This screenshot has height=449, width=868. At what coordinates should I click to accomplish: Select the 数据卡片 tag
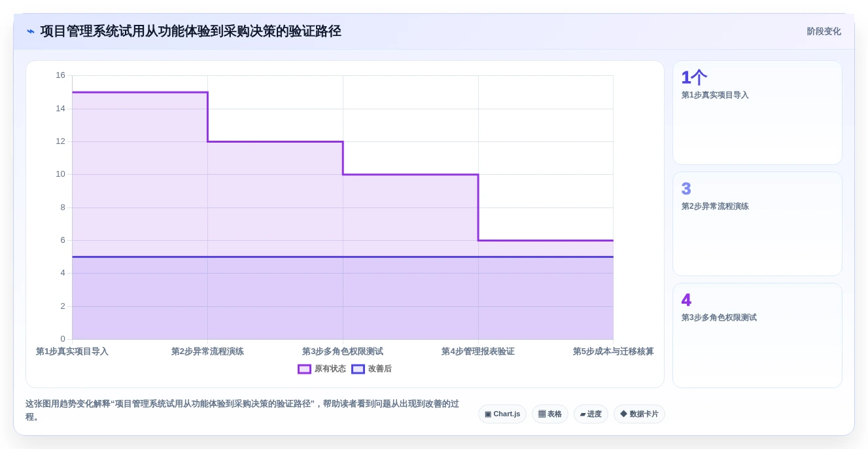(x=639, y=414)
